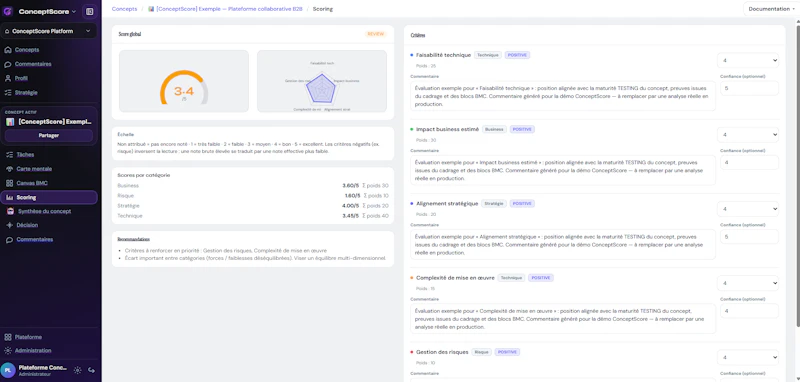Click the Poids : 30 label
Image resolution: width=800 pixels, height=382 pixels.
point(426,140)
